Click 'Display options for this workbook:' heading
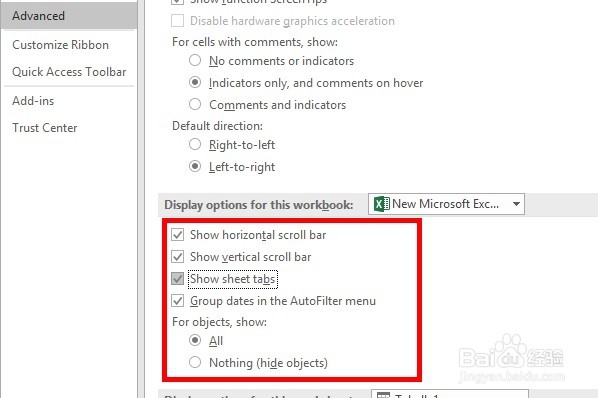Viewport: 598px width, 398px height. [x=259, y=205]
